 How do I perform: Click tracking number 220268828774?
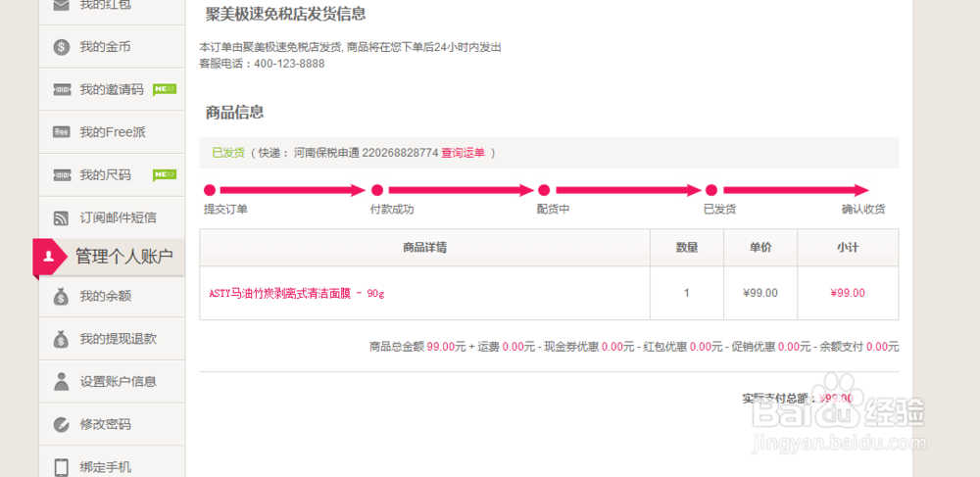[400, 153]
